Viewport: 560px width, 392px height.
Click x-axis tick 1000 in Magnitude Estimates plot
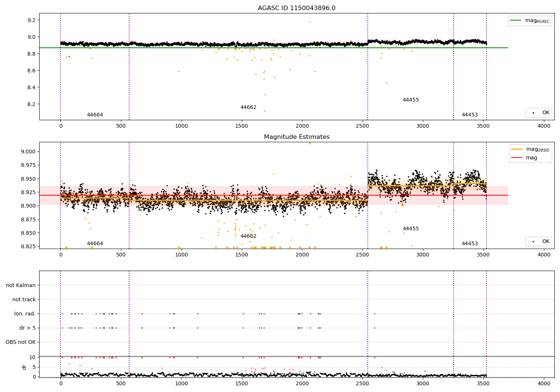(181, 255)
